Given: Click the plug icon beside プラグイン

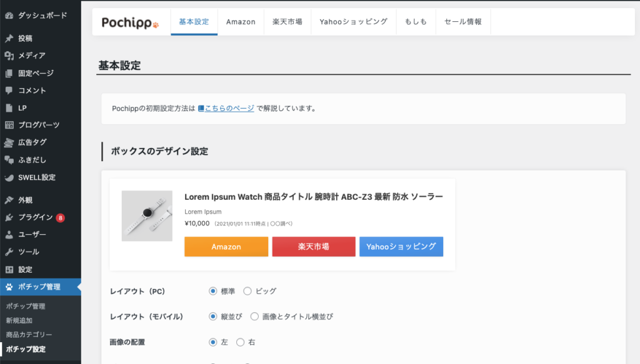Looking at the screenshot, I should click(x=9, y=217).
